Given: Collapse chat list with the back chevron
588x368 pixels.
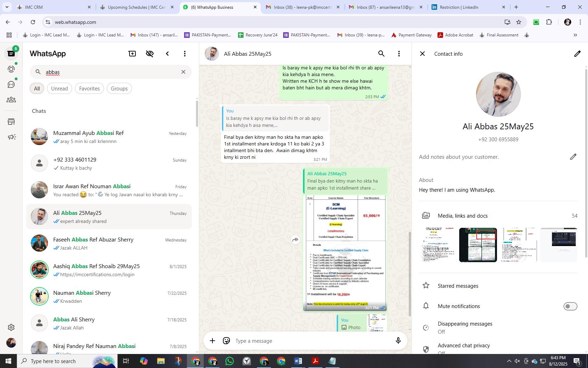Looking at the screenshot, I should (167, 54).
